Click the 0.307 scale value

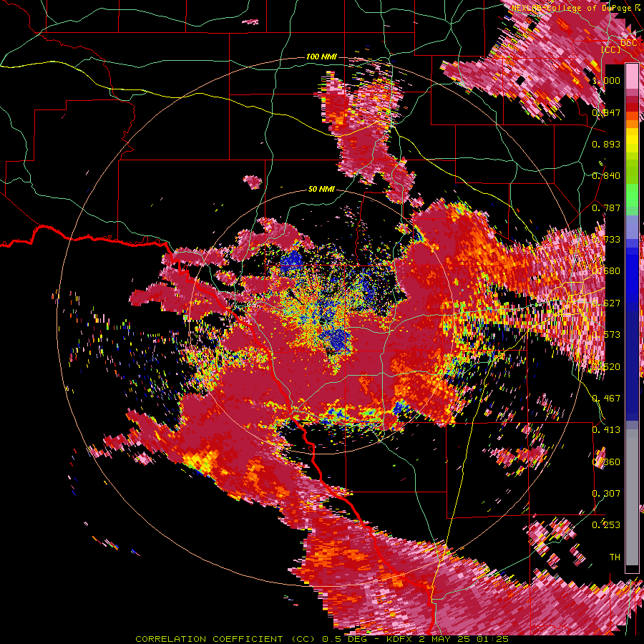(606, 493)
